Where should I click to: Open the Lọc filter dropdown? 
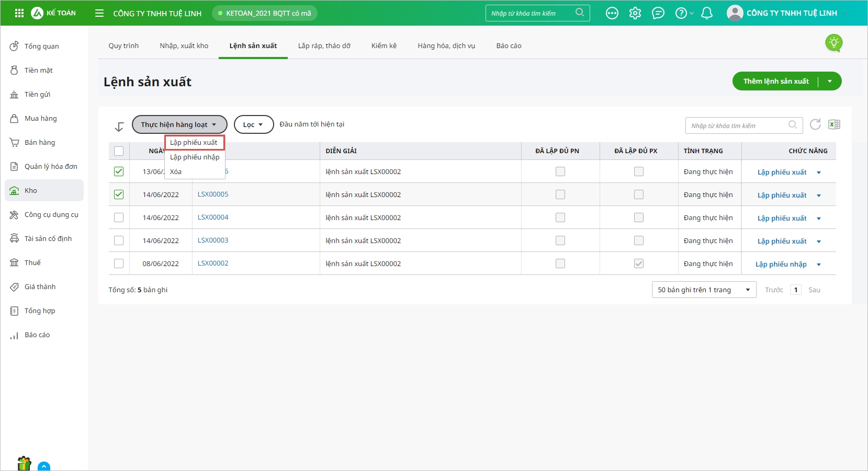[253, 124]
